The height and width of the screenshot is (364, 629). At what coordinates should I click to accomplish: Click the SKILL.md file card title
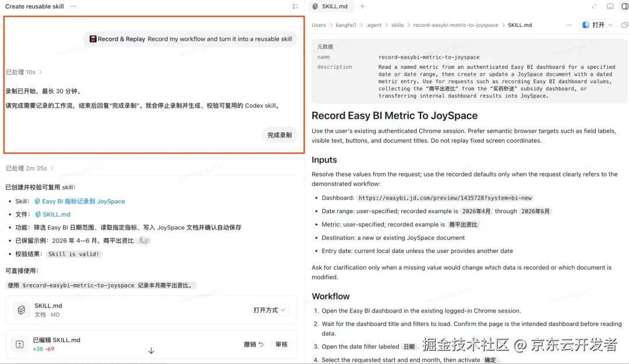(x=48, y=306)
